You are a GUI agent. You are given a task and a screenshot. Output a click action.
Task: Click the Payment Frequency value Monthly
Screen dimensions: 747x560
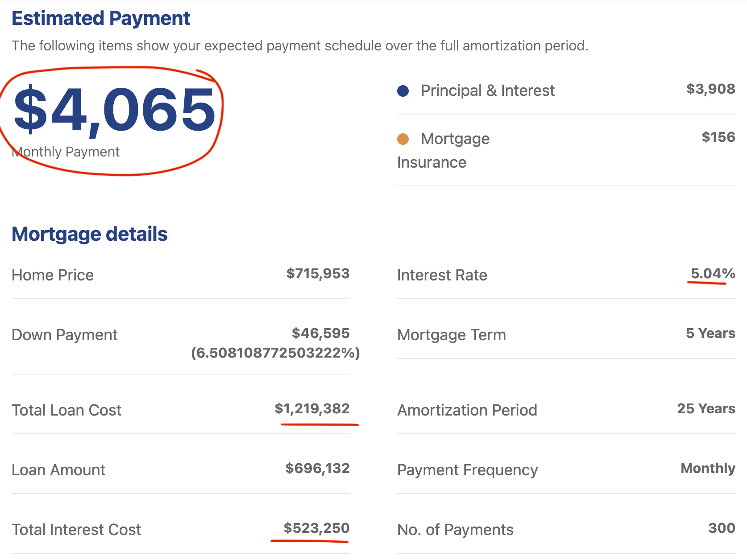click(708, 468)
